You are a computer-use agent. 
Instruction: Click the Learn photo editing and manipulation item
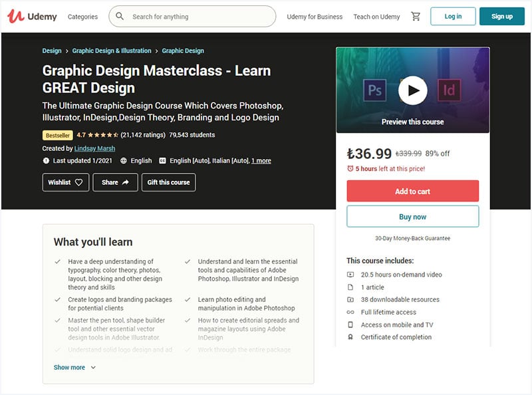246,304
